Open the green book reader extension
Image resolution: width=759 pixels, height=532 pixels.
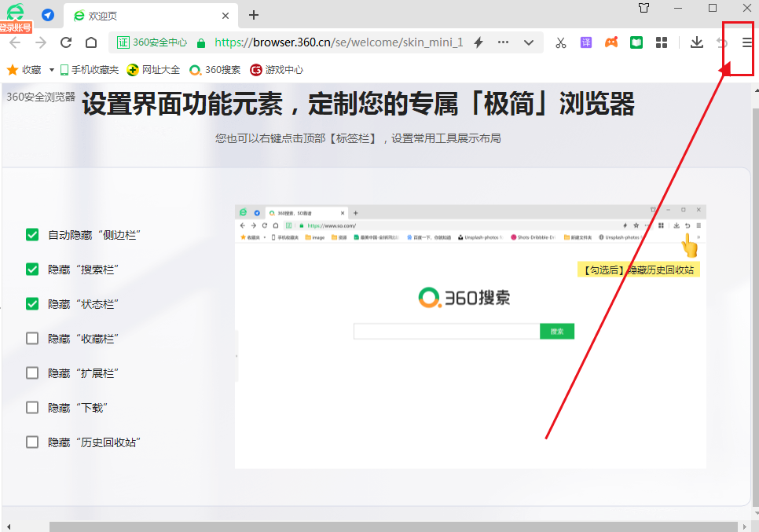click(x=636, y=42)
